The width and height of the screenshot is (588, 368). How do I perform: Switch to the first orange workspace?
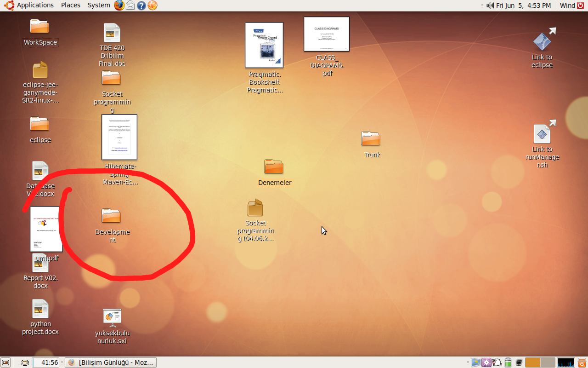point(533,362)
